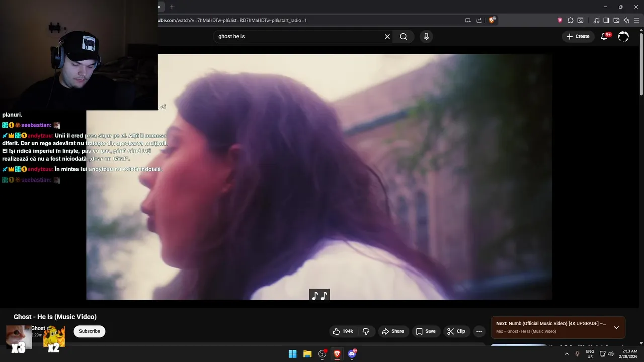This screenshot has width=644, height=362.
Task: Clear the YouTube search box text
Action: coord(387,36)
